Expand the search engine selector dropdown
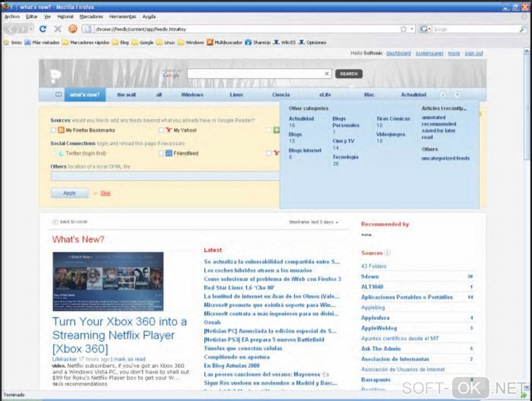Image resolution: width=532 pixels, height=401 pixels. [425, 29]
